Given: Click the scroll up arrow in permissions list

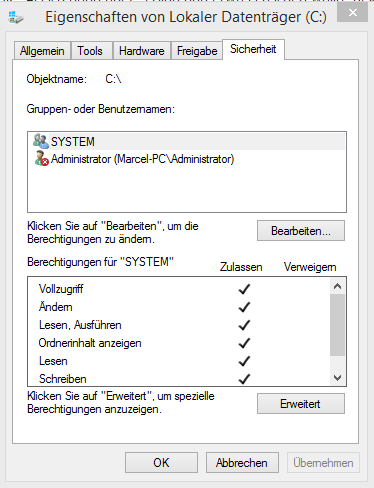Looking at the screenshot, I should pyautogui.click(x=337, y=286).
